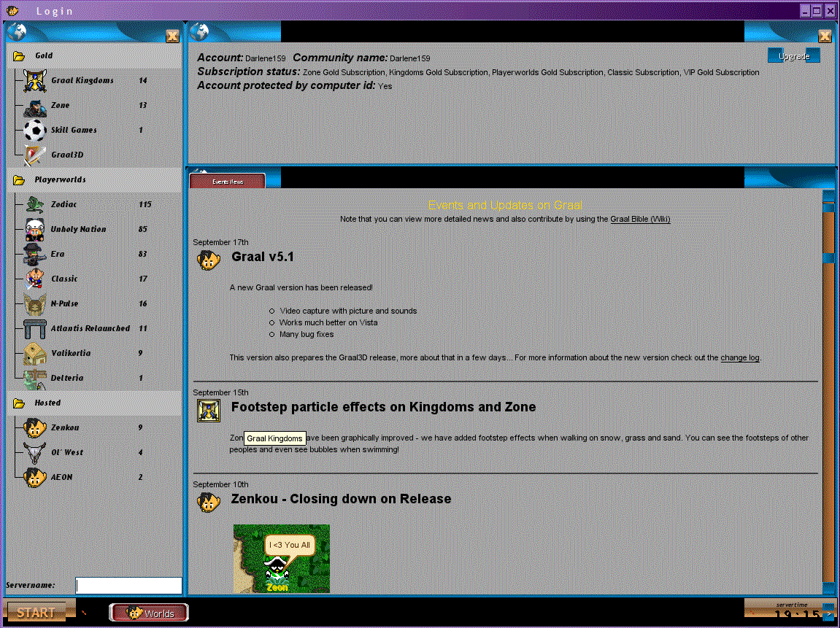The image size is (840, 628).
Task: Switch to the Events News tab
Action: tap(227, 181)
